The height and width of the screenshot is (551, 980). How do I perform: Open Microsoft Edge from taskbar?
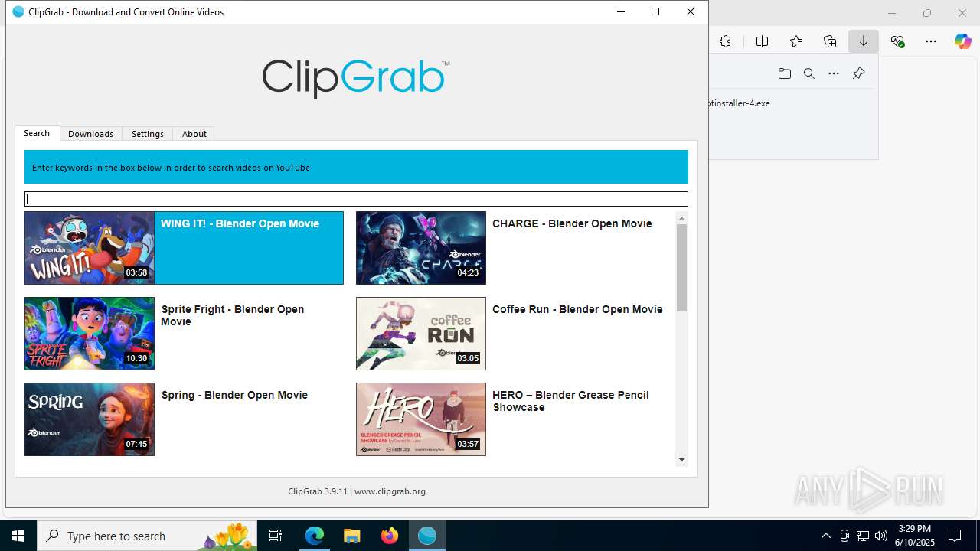(315, 536)
